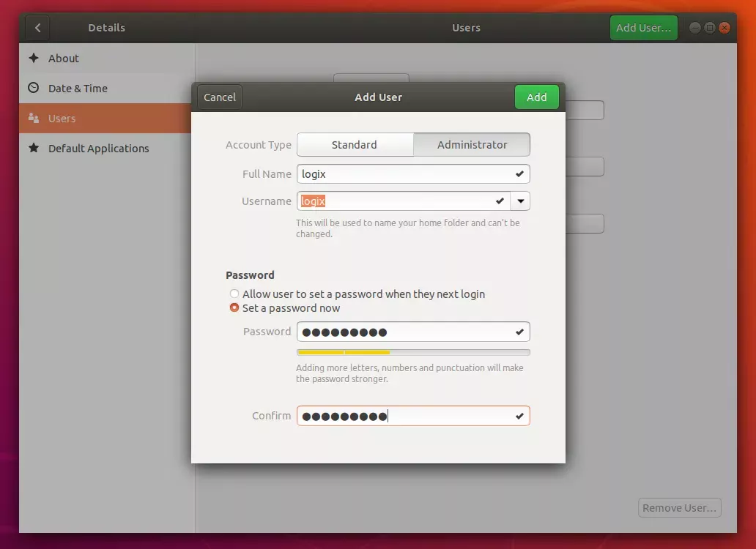Open the Date & Time panel

(x=107, y=88)
